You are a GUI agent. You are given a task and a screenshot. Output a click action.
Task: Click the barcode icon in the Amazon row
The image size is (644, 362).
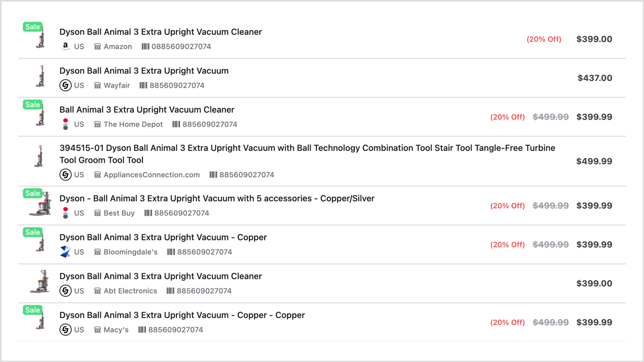[x=146, y=46]
